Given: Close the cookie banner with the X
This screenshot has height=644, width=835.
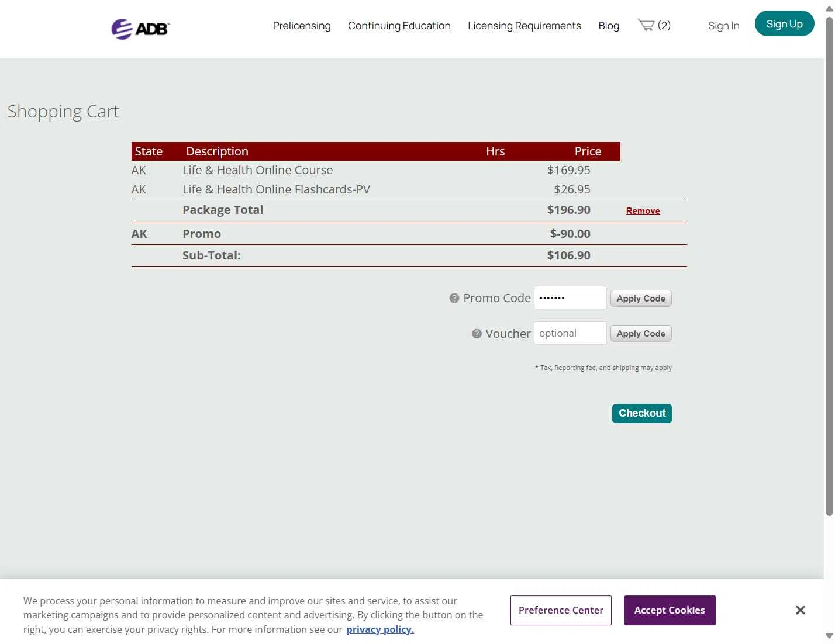Looking at the screenshot, I should 801,610.
